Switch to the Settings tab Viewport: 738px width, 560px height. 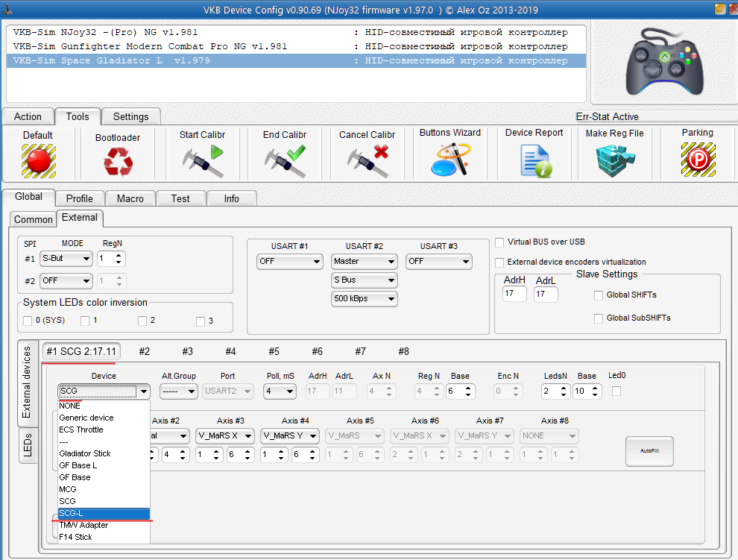pyautogui.click(x=131, y=117)
